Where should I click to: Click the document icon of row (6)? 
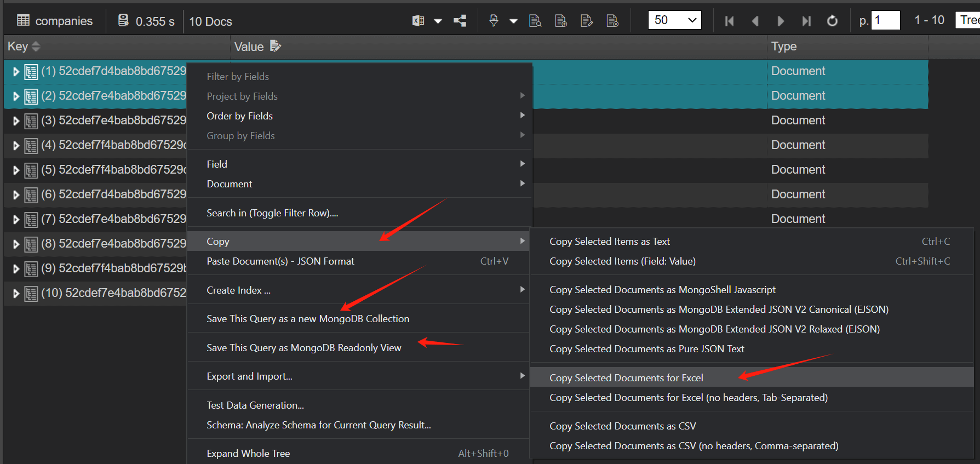31,195
